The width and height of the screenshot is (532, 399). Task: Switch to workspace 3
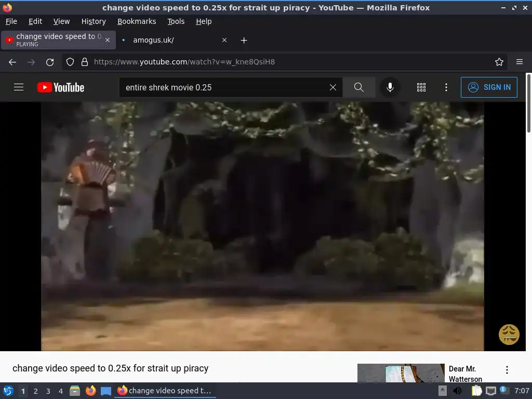(48, 391)
